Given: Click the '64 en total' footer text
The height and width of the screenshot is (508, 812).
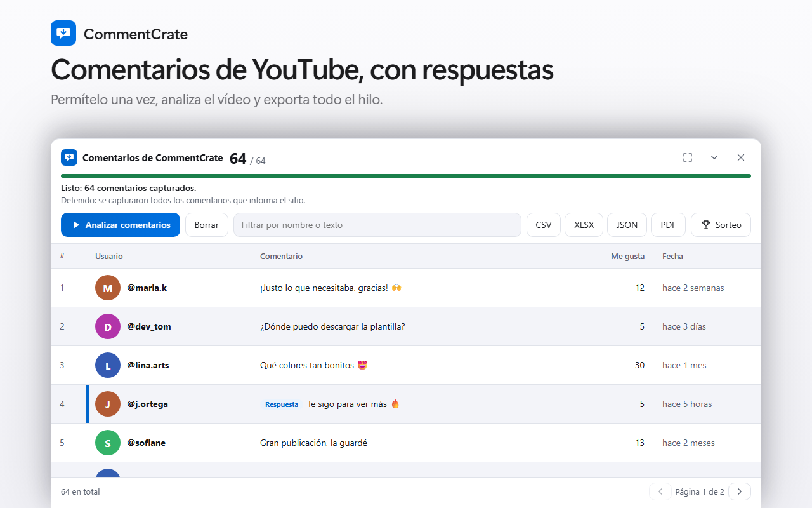Looking at the screenshot, I should (81, 491).
